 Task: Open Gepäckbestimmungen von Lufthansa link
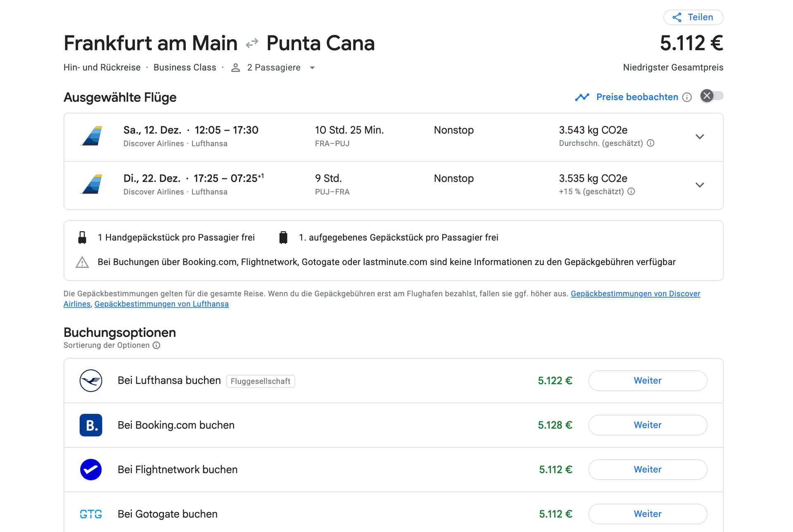pos(161,304)
